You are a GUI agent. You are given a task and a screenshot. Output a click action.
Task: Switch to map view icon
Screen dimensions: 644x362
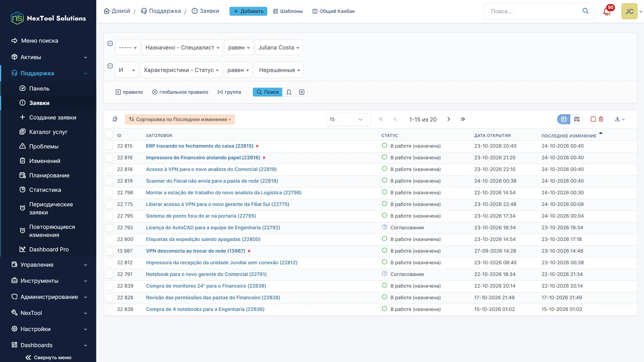(577, 119)
